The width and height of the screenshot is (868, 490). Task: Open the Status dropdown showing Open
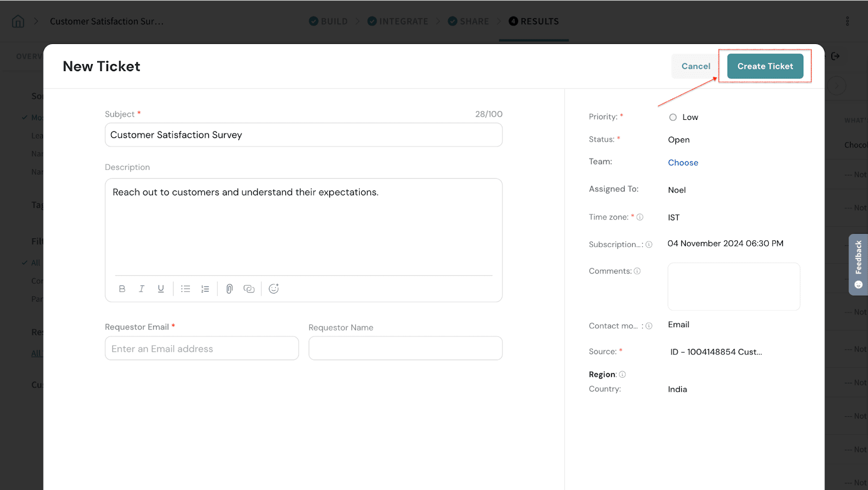(679, 140)
